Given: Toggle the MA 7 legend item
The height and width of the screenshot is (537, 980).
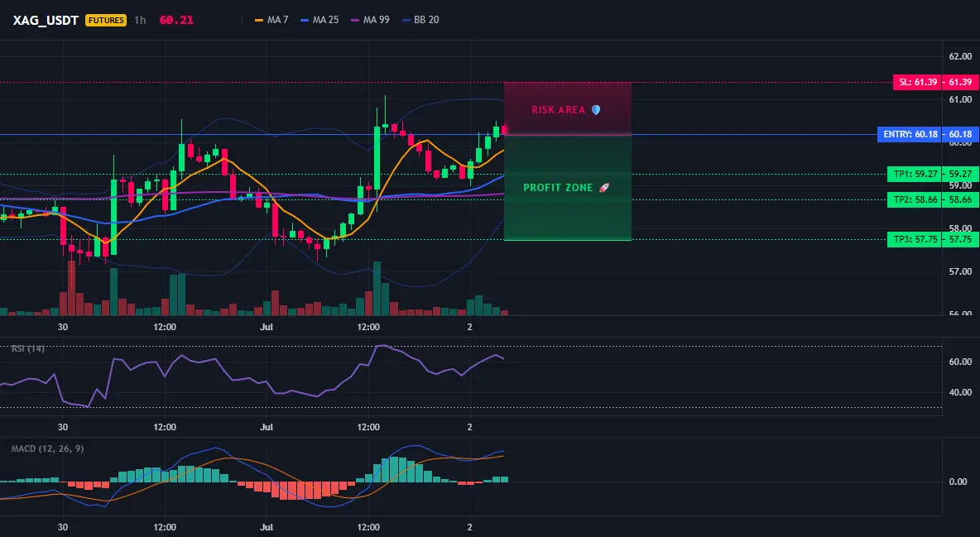Looking at the screenshot, I should 271,20.
